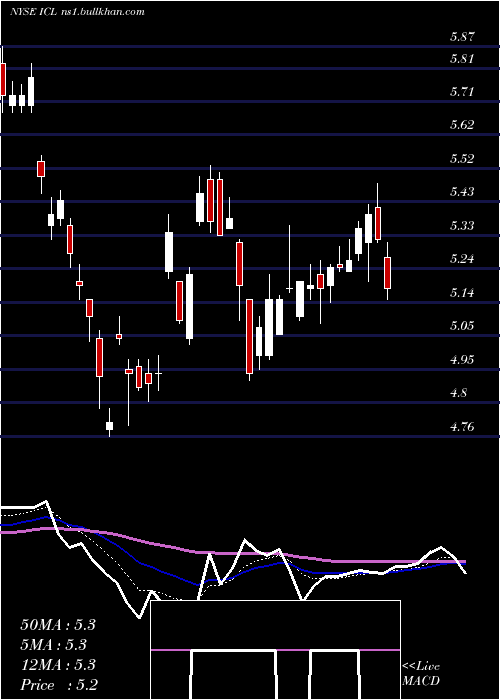The width and height of the screenshot is (500, 700).
Task: Click the Price : 5.2 reading
Action: [x=59, y=685]
